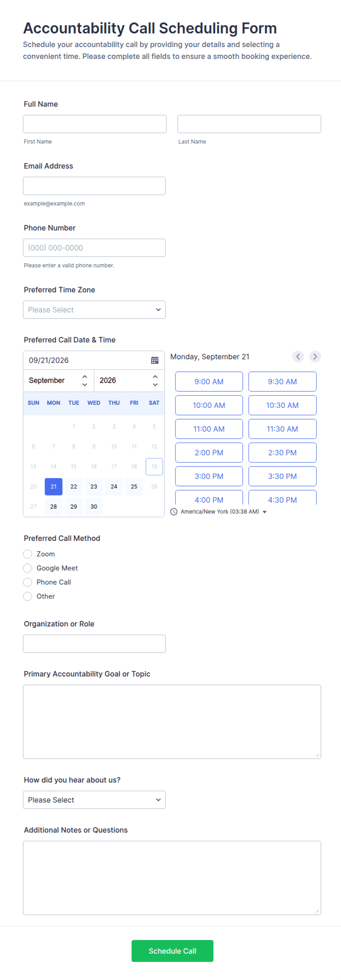Open the calendar picker icon
The width and height of the screenshot is (341, 980).
pyautogui.click(x=155, y=360)
